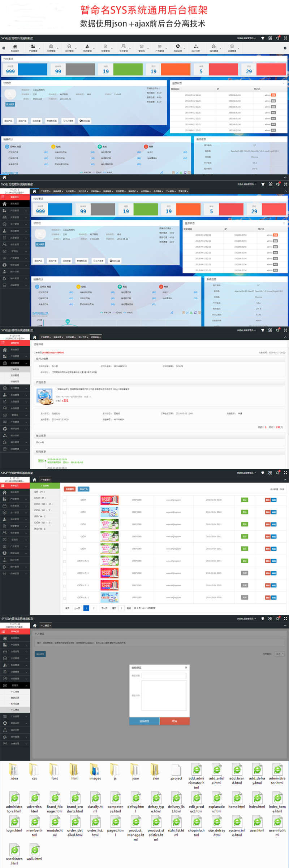Open the css folder icon
Screen dimensions: 289x868
tap(34, 769)
